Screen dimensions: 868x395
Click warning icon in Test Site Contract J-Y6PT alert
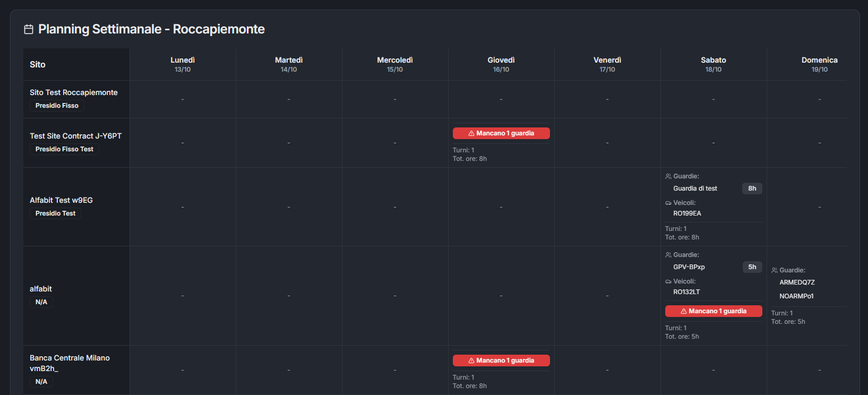471,133
